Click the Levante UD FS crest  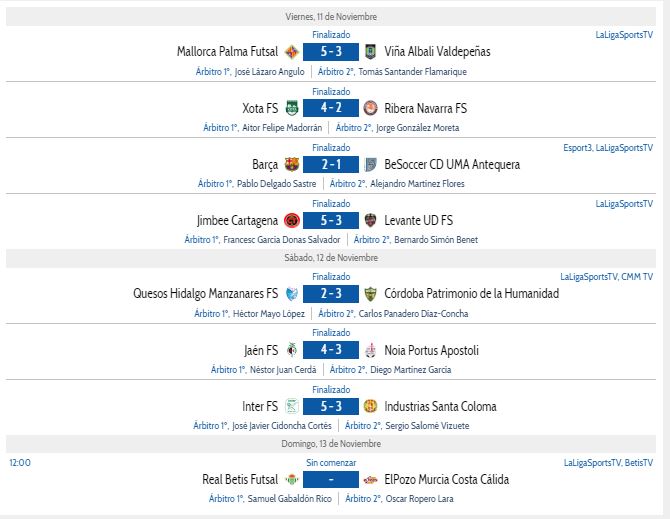[x=370, y=220]
